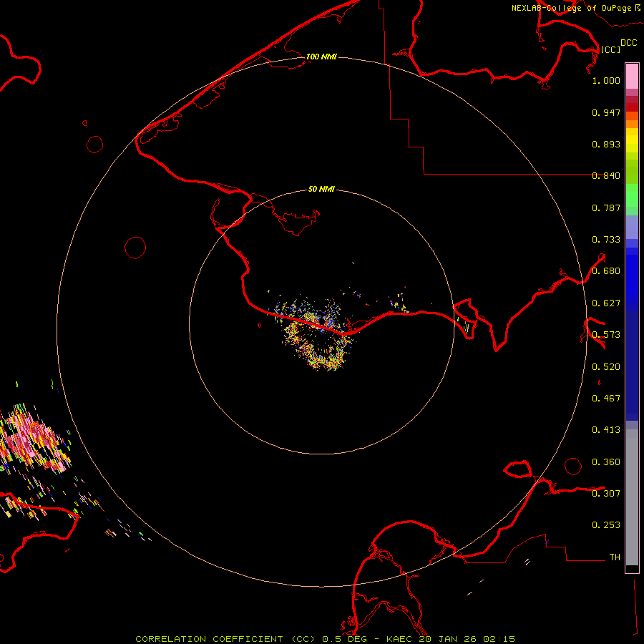Click the NEXLAB-College of DuPage text

571,9
